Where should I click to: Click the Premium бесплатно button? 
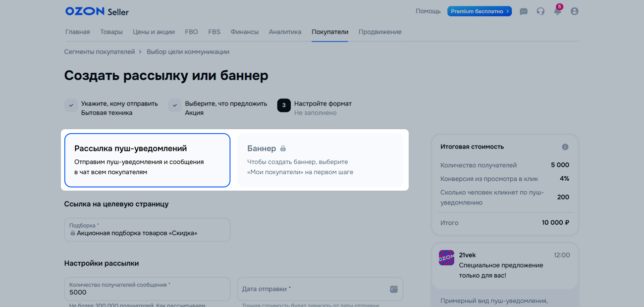coord(479,11)
